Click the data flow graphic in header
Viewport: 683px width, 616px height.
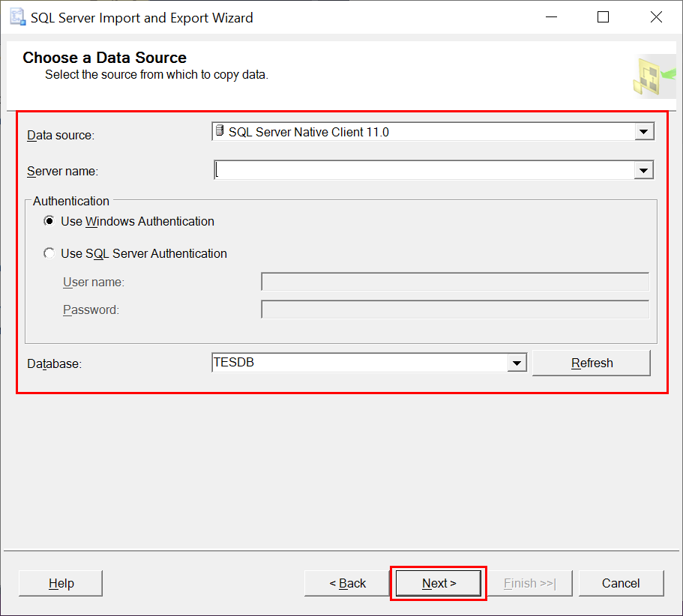click(655, 76)
